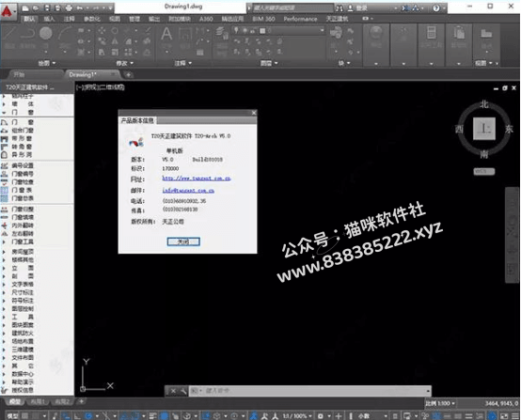Click the user sign-in icon
The width and height of the screenshot is (521, 420).
pyautogui.click(x=350, y=8)
